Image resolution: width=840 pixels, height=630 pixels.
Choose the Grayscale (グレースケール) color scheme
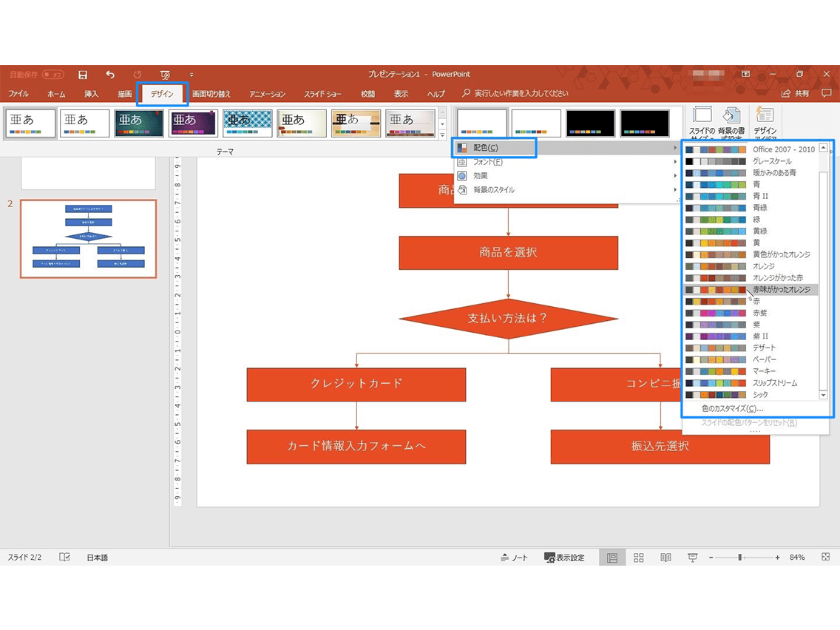point(771,161)
